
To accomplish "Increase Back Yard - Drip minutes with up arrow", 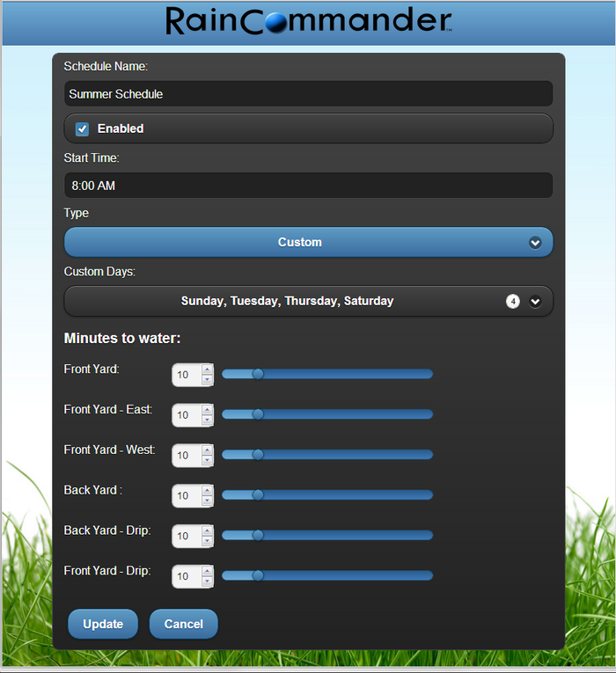I will coord(208,531).
